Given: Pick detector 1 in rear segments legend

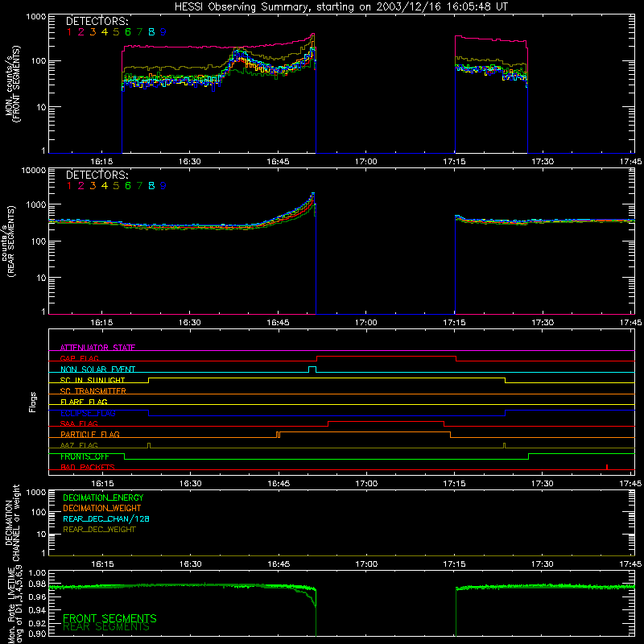Looking at the screenshot, I should (x=69, y=186).
